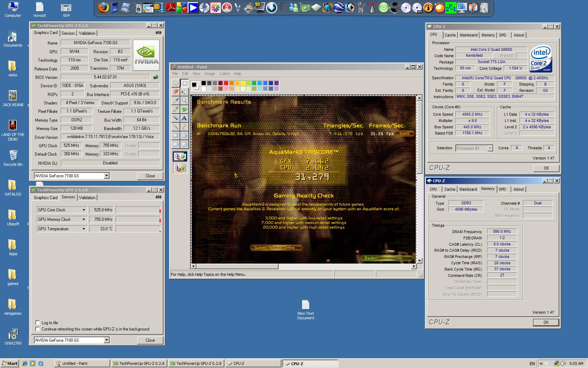Select the Free-Form Select tool in Paint

point(176,83)
